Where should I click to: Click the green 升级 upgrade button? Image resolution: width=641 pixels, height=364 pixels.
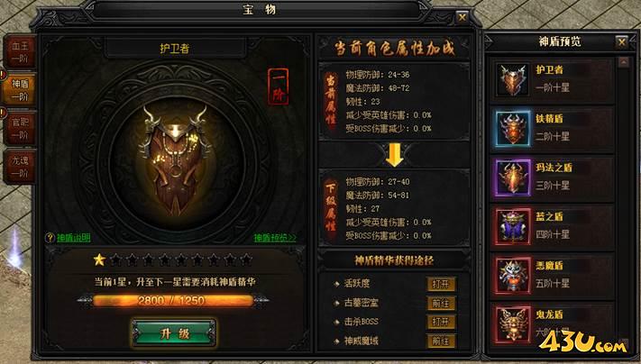174,333
